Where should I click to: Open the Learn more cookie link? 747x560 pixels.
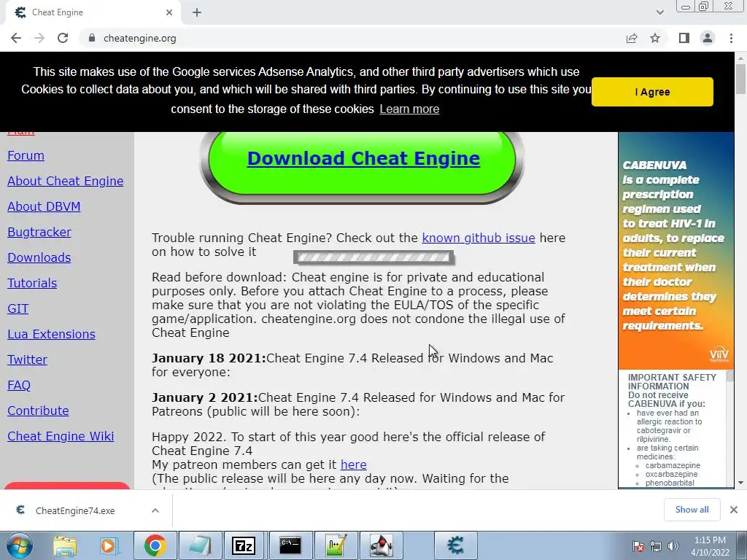point(409,109)
